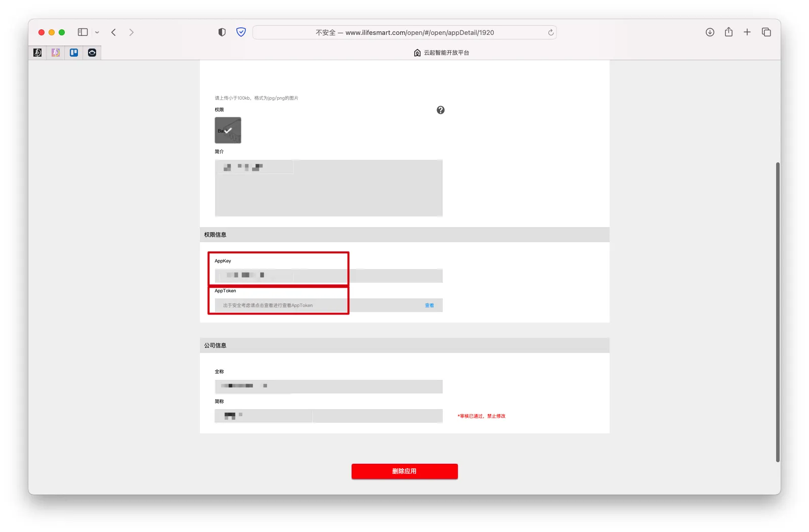The height and width of the screenshot is (532, 809).
Task: Click 查看 to reveal the AppToken
Action: click(429, 305)
